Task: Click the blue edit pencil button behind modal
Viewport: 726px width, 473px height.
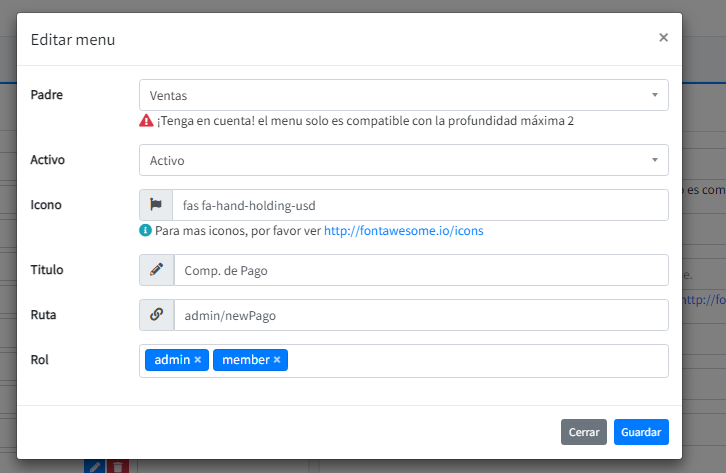Action: 94,466
